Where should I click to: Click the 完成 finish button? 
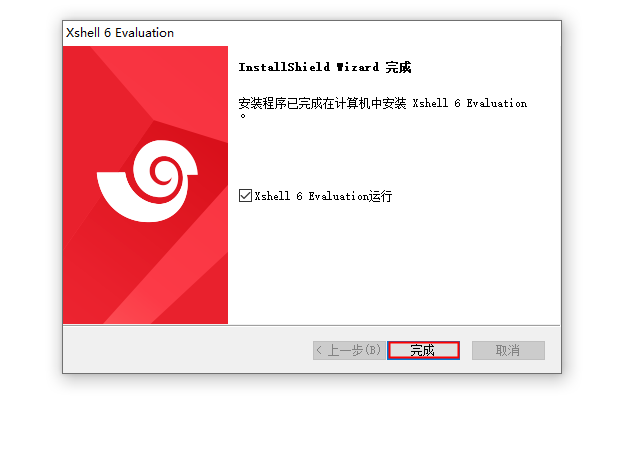[x=423, y=350]
